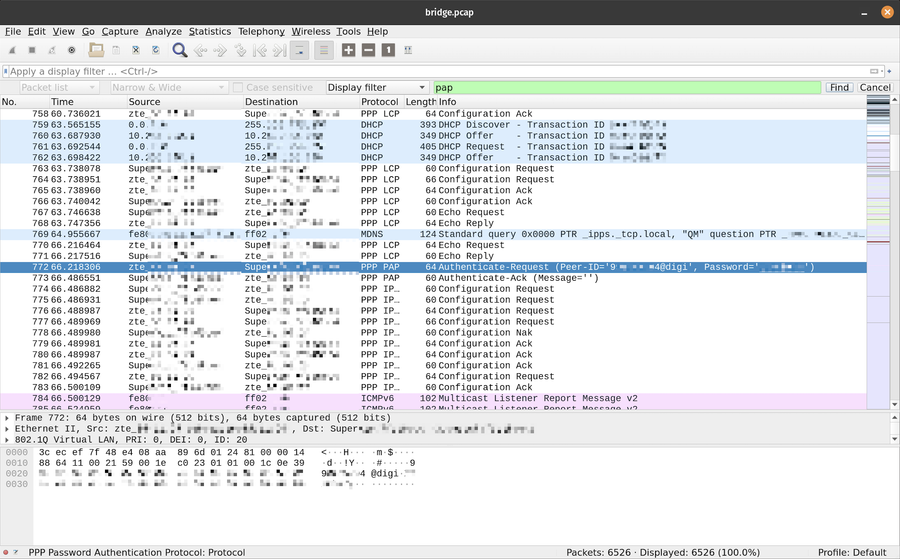Open the Analyze menu

click(164, 32)
